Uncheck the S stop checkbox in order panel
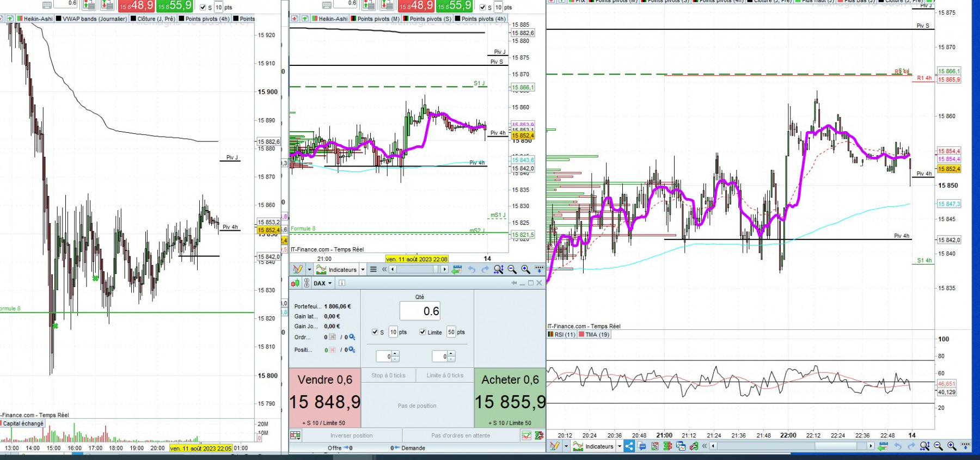The height and width of the screenshot is (460, 980). click(375, 332)
